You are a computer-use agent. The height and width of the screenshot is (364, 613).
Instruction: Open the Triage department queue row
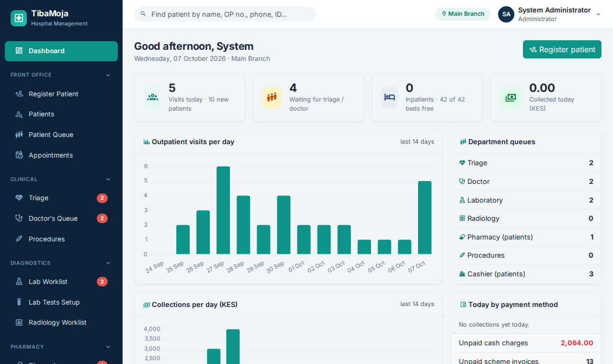pos(526,163)
